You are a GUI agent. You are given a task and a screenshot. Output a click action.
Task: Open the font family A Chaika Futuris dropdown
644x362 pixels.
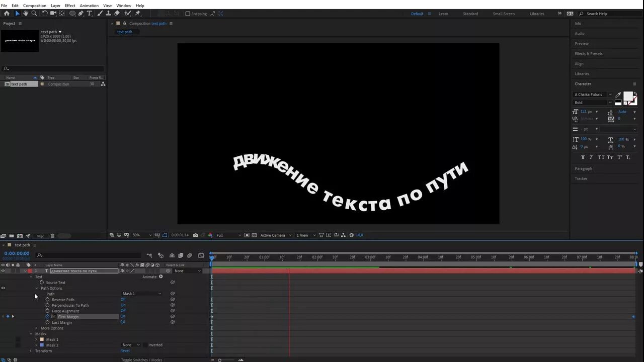point(593,95)
